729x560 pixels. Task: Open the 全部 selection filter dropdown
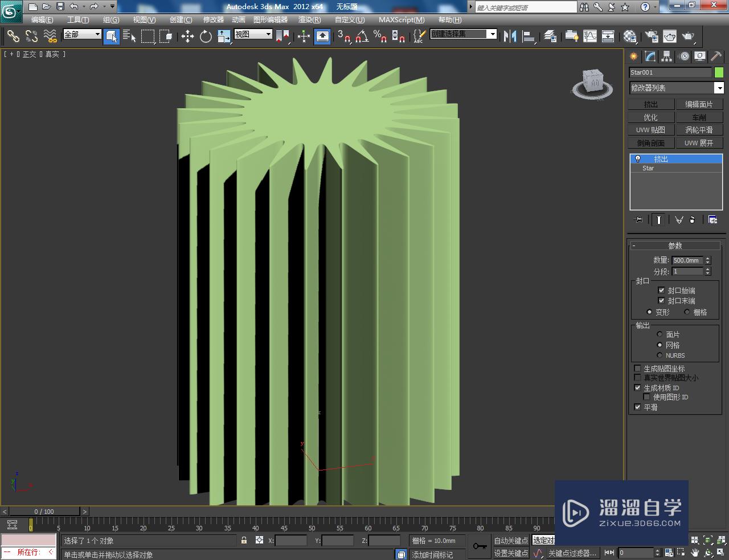click(x=82, y=34)
